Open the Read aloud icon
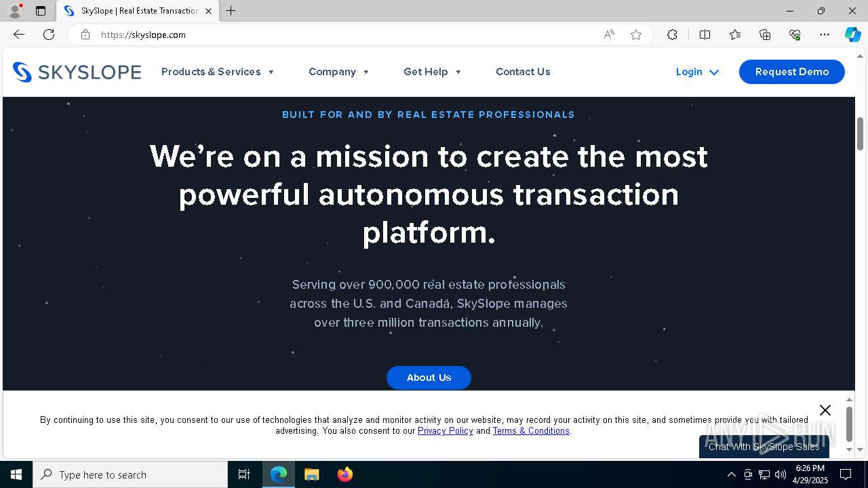Image resolution: width=868 pixels, height=488 pixels. pyautogui.click(x=609, y=35)
